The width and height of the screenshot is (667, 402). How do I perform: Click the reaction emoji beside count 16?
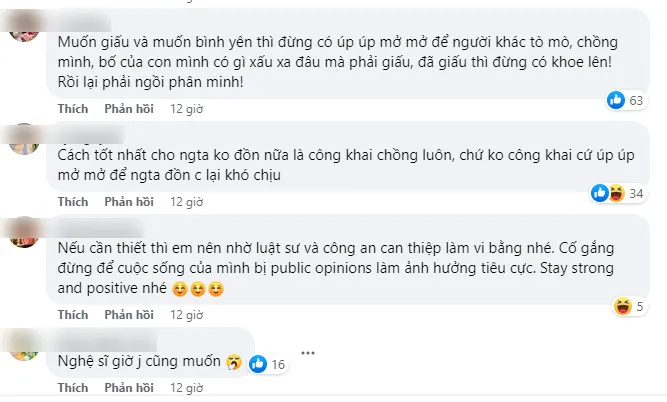tap(260, 364)
